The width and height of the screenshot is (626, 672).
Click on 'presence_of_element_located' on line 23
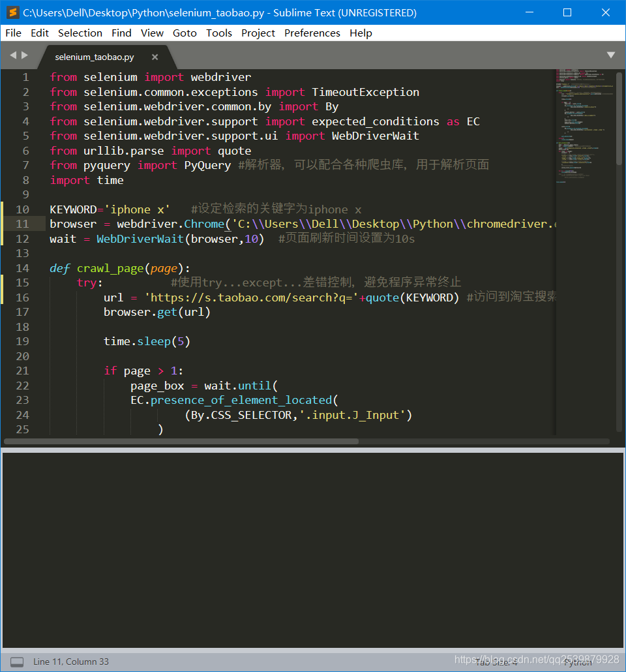pyautogui.click(x=241, y=401)
